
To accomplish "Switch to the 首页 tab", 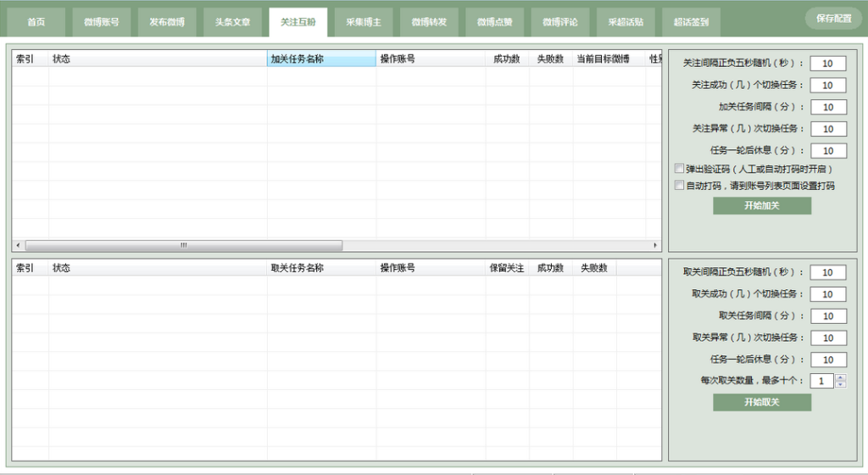I will (x=36, y=22).
